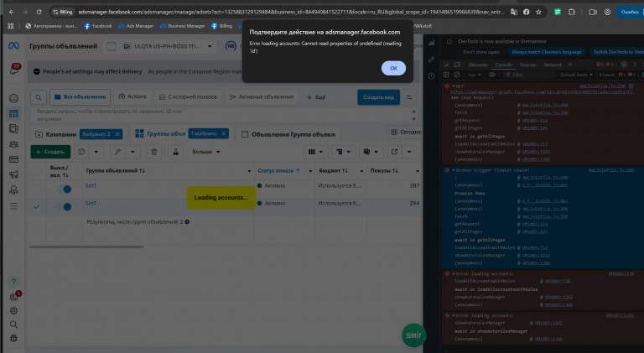Image resolution: width=644 pixels, height=353 pixels.
Task: Toggle the select-all header checkbox
Action: point(37,171)
